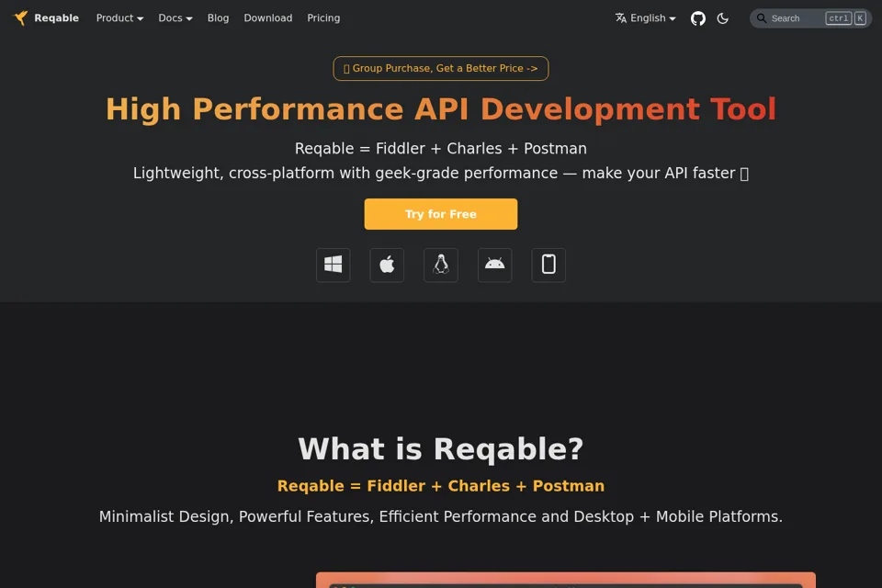The width and height of the screenshot is (882, 588).
Task: Click the Reqable brand name link
Action: 56,18
